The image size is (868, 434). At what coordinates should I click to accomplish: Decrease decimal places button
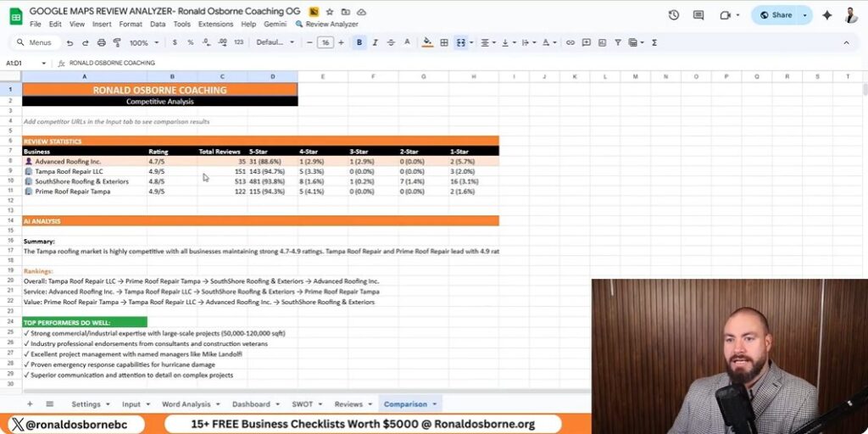click(206, 42)
